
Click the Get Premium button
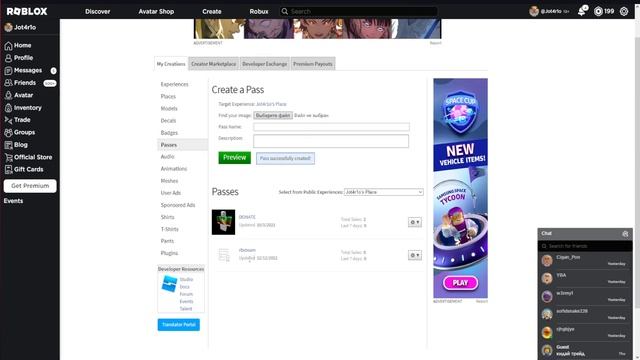(x=30, y=186)
